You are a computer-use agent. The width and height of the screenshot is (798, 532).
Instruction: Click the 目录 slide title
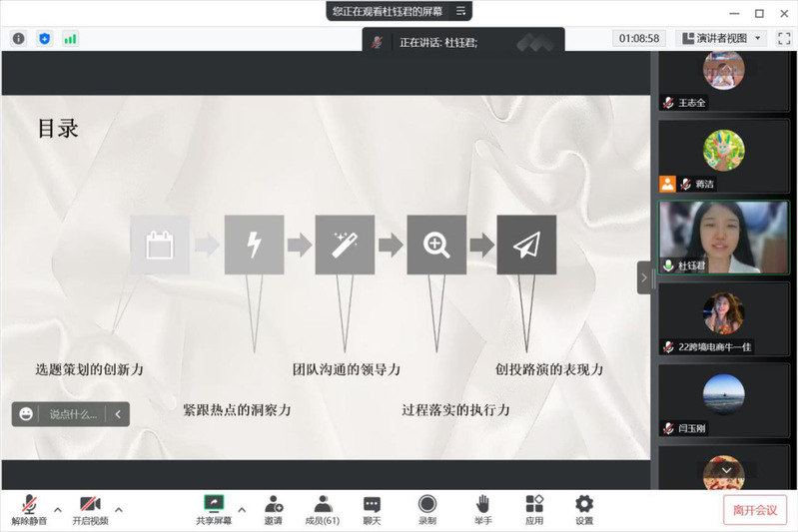58,128
